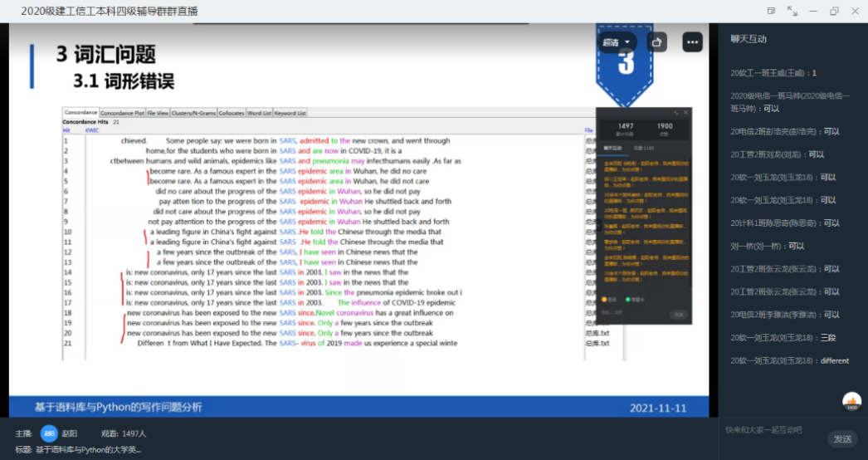Click the Keyword List tab
This screenshot has height=460, width=868.
pos(290,113)
